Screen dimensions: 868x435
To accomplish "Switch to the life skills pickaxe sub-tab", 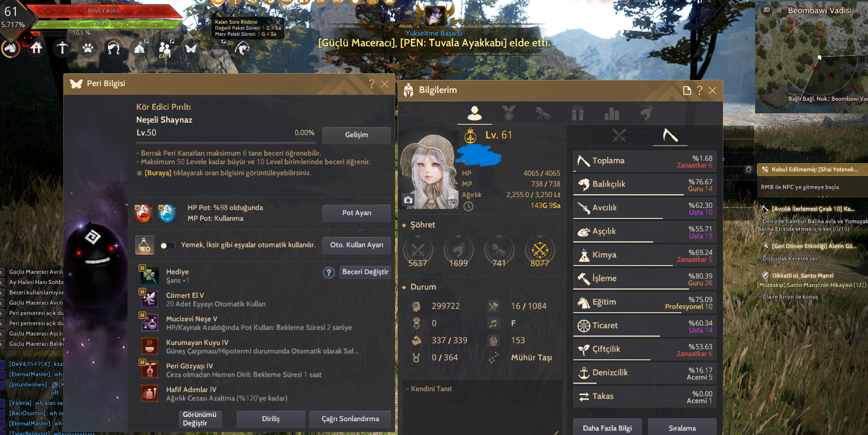I will click(670, 136).
